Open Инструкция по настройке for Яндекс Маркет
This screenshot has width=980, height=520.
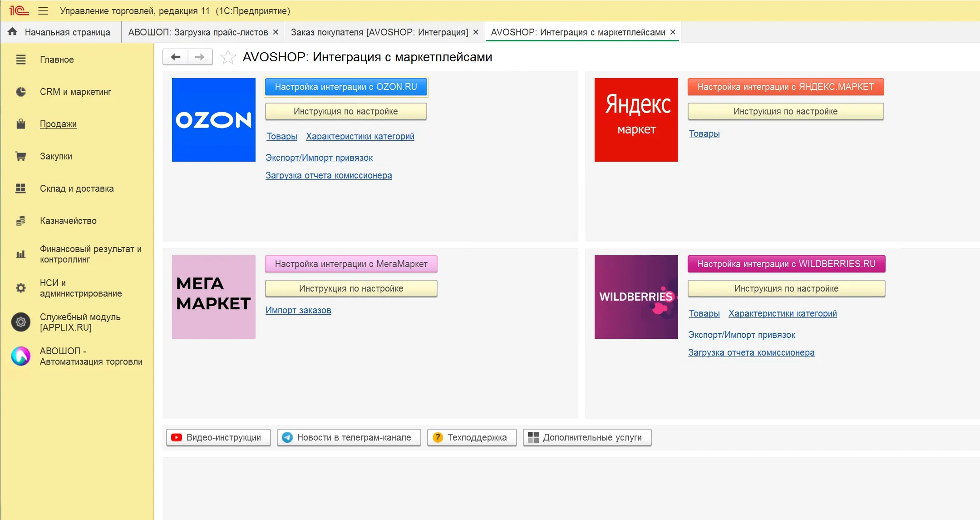point(786,111)
